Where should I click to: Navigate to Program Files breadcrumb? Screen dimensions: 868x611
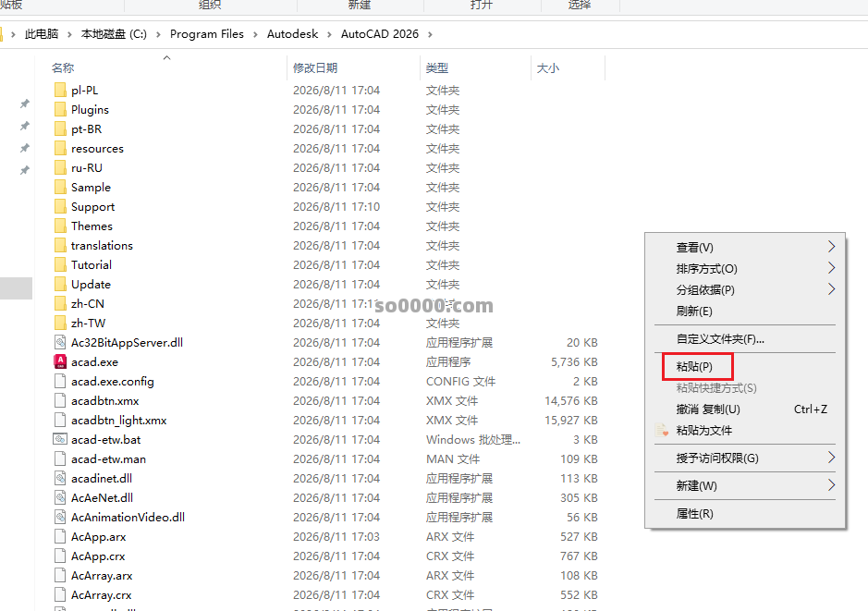tap(207, 34)
